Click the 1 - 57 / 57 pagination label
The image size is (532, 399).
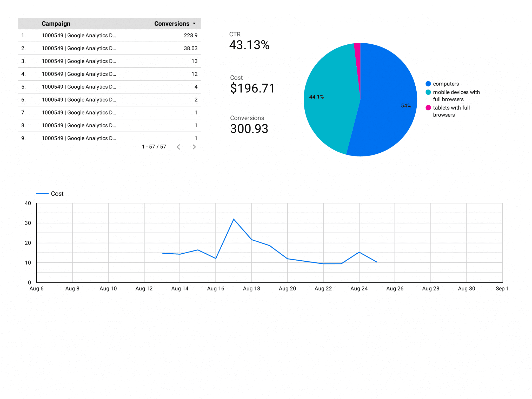pyautogui.click(x=154, y=147)
